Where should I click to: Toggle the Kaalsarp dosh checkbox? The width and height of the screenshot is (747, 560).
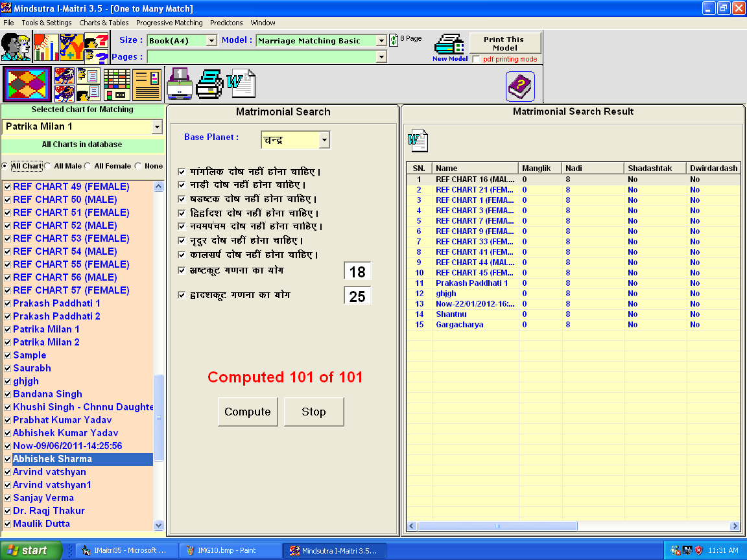182,255
